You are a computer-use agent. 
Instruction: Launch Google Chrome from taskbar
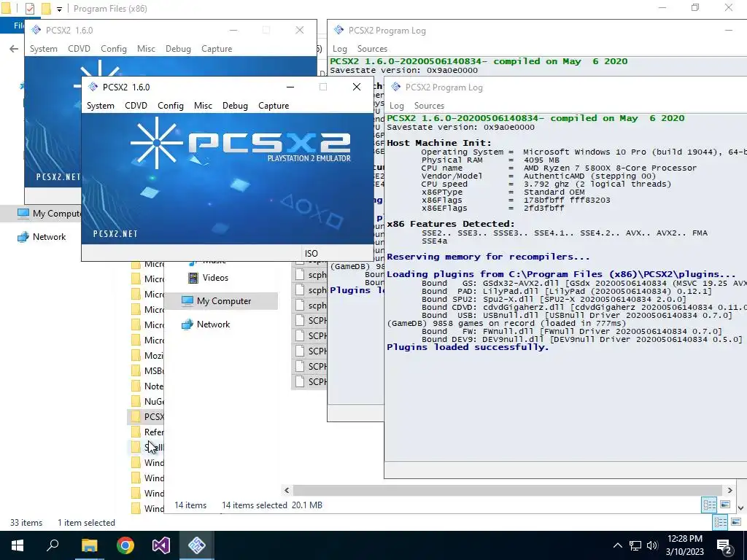[x=125, y=545]
